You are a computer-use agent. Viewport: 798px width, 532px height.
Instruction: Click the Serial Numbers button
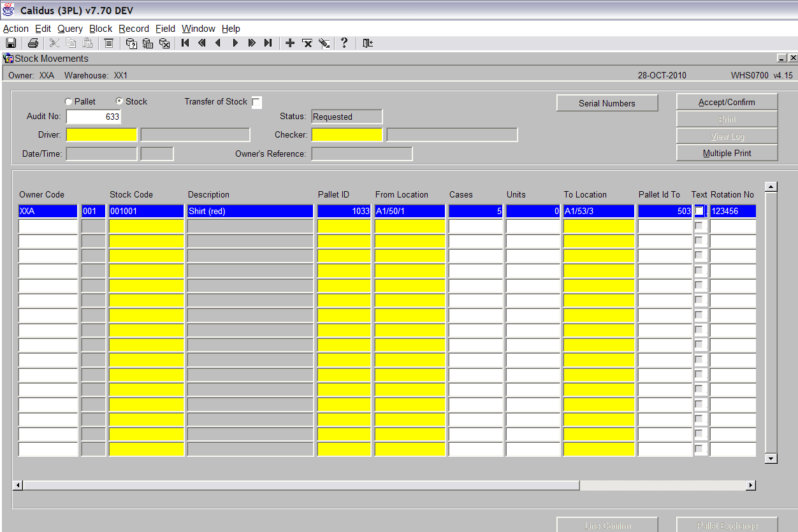pos(607,103)
